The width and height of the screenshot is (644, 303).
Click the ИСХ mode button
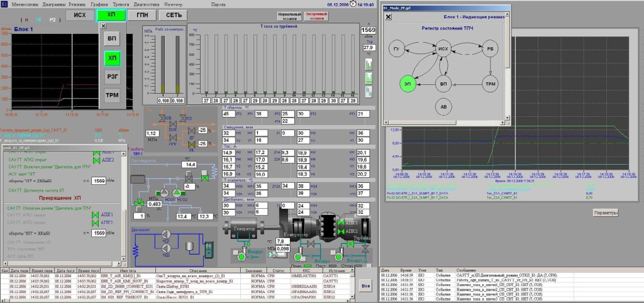click(x=79, y=14)
